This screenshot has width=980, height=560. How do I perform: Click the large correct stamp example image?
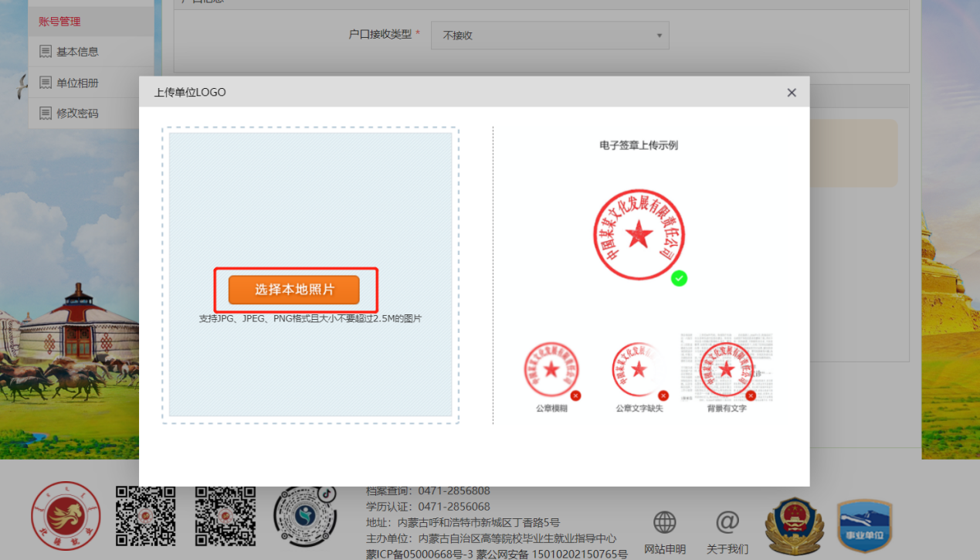click(639, 234)
